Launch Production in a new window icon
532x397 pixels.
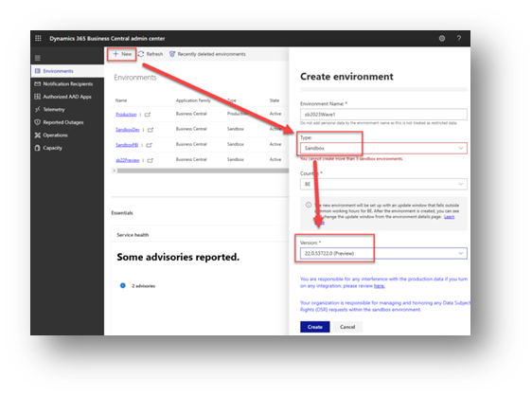(x=148, y=115)
